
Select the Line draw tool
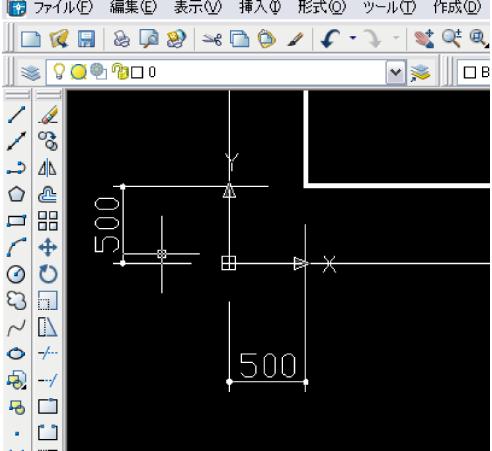[16, 114]
